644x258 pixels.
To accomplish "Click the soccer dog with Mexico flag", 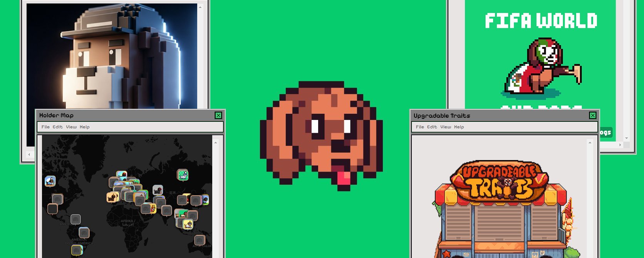I will pyautogui.click(x=543, y=66).
